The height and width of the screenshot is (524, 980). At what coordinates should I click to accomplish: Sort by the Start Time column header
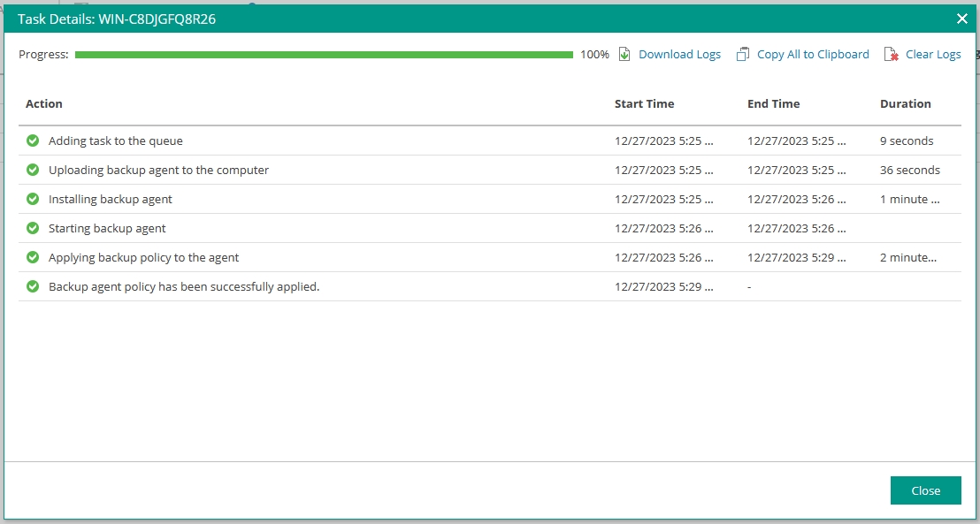[x=644, y=104]
